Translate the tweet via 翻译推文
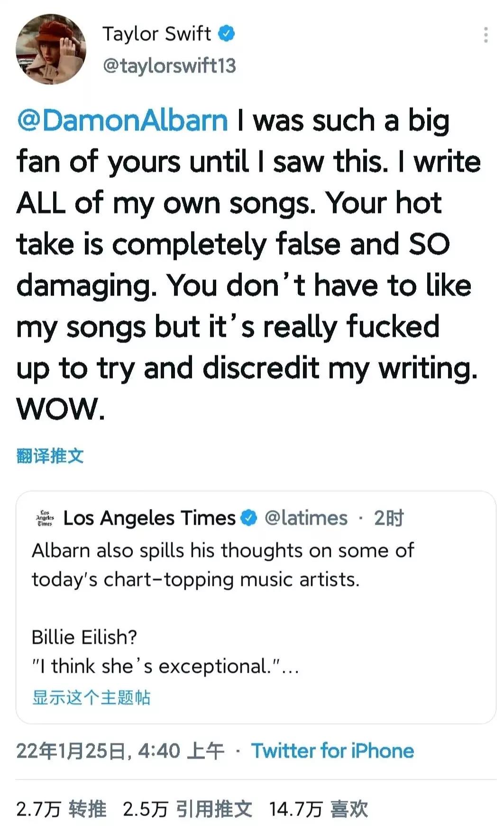504x826 pixels. coord(50,456)
